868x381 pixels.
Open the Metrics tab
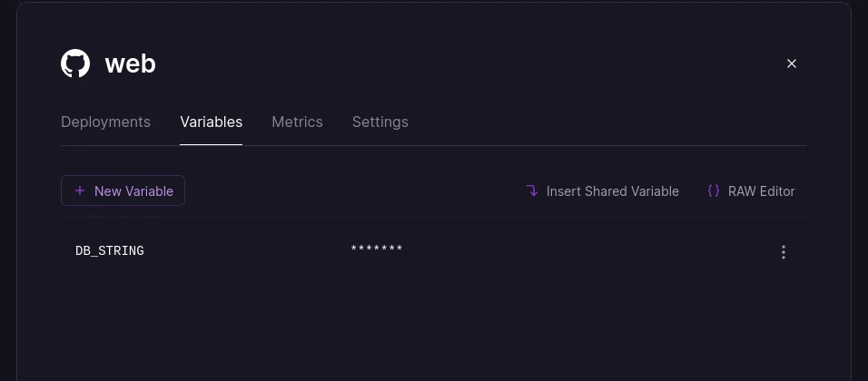[297, 122]
